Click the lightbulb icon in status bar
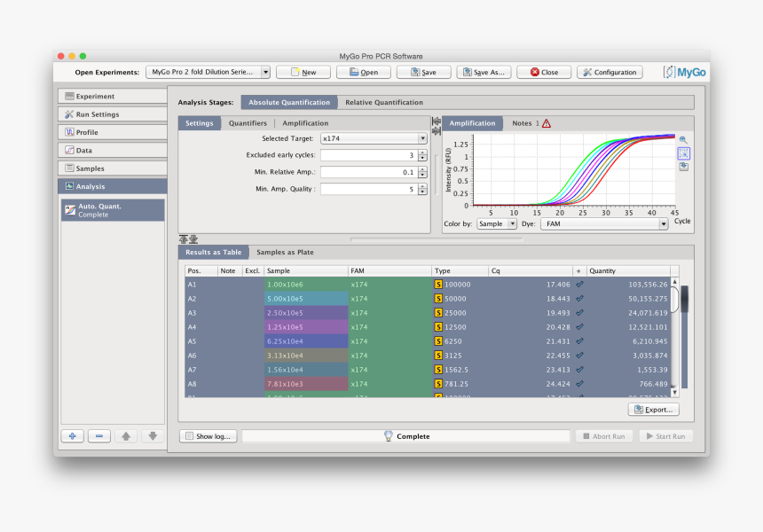This screenshot has height=532, width=763. 389,436
